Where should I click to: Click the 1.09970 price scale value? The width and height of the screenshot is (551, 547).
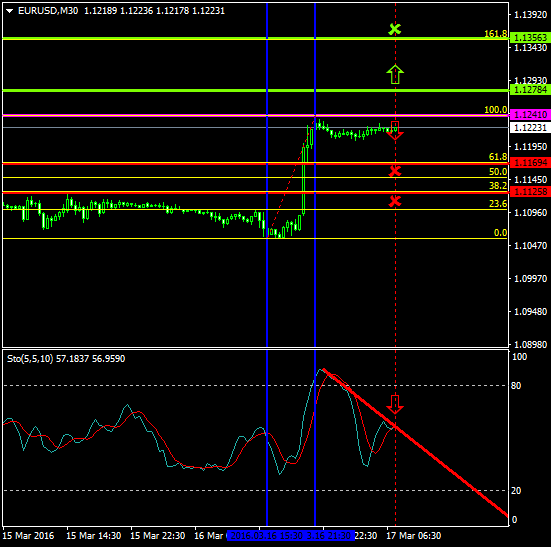(531, 279)
